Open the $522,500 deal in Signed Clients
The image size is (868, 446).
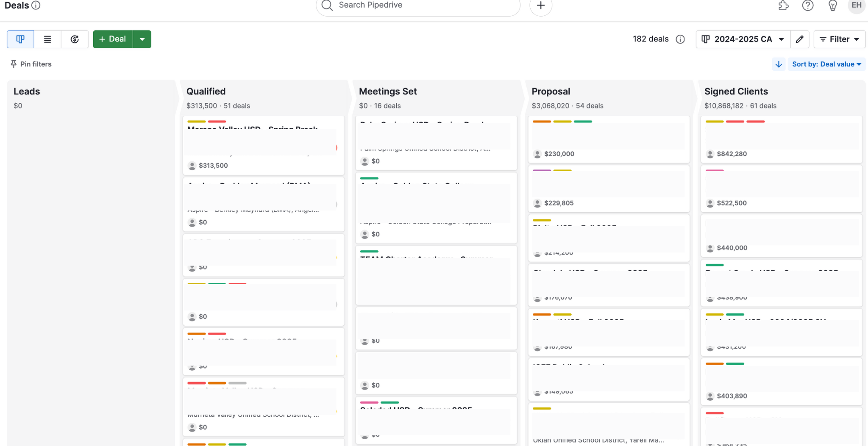[782, 188]
